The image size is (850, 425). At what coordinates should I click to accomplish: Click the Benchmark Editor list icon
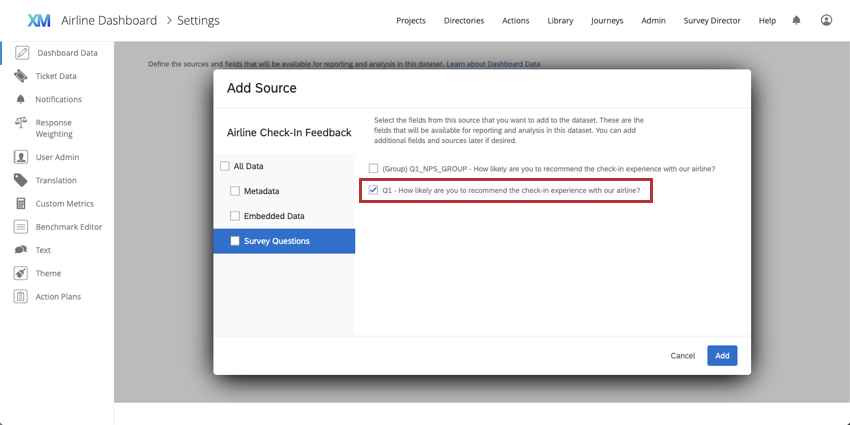point(21,227)
